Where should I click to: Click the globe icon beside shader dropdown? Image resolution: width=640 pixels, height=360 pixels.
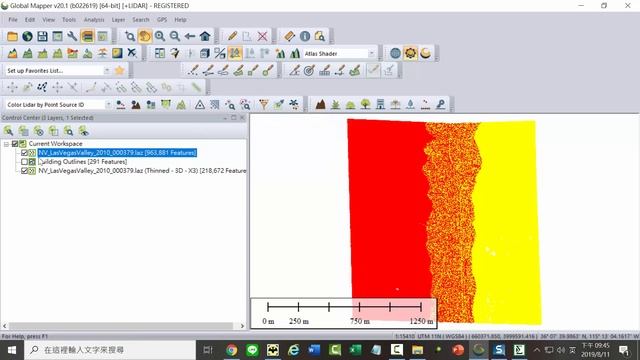[x=395, y=53]
